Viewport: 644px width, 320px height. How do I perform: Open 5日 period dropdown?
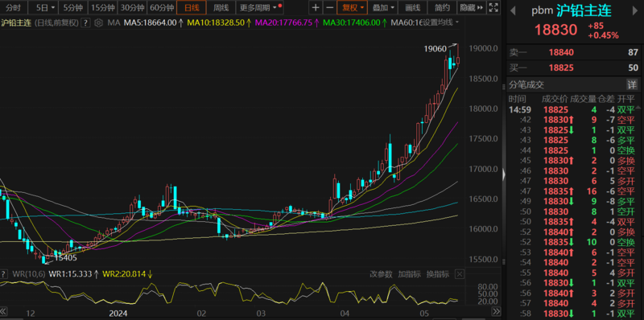click(x=45, y=7)
